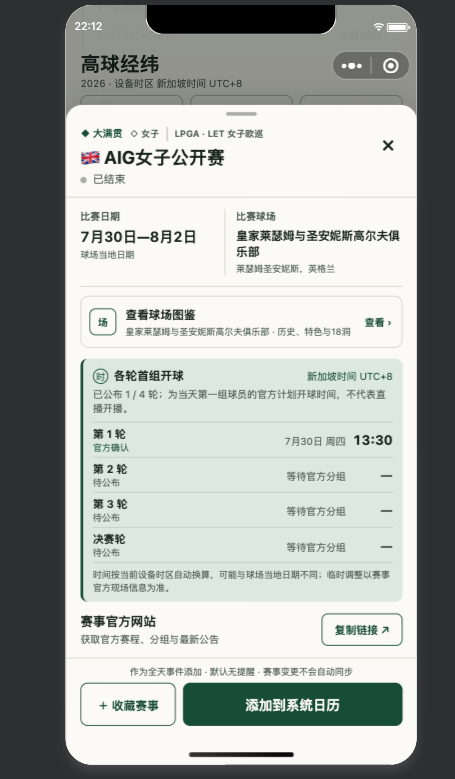The image size is (455, 779).
Task: Tap the 新加坡时间 UTC+8 label in tee-time card
Action: click(x=350, y=377)
